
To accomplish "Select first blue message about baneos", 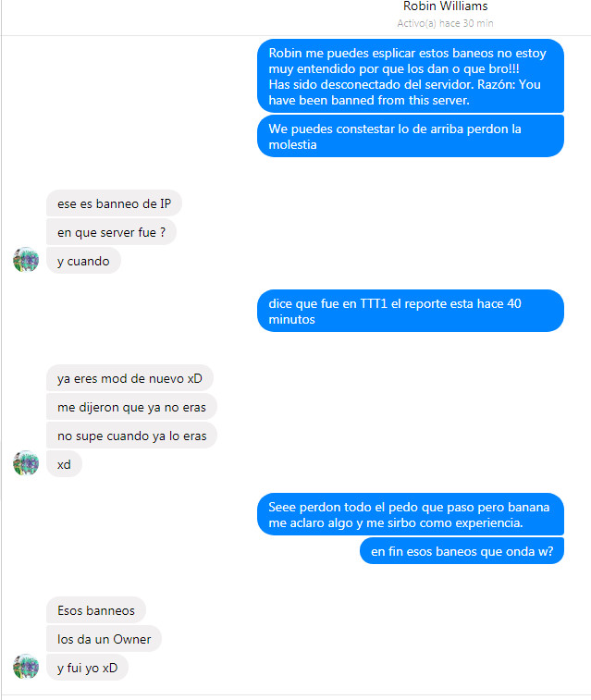I will 411,77.
